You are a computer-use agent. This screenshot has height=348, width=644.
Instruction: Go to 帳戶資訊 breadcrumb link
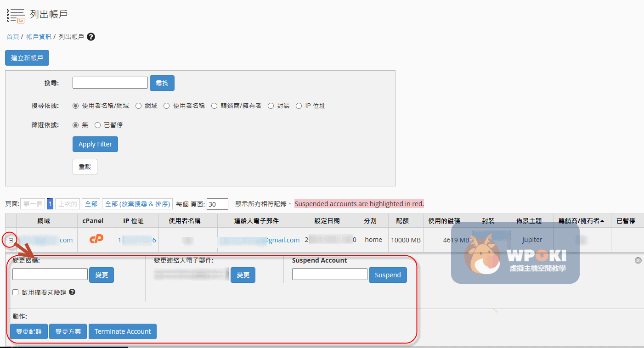[39, 37]
